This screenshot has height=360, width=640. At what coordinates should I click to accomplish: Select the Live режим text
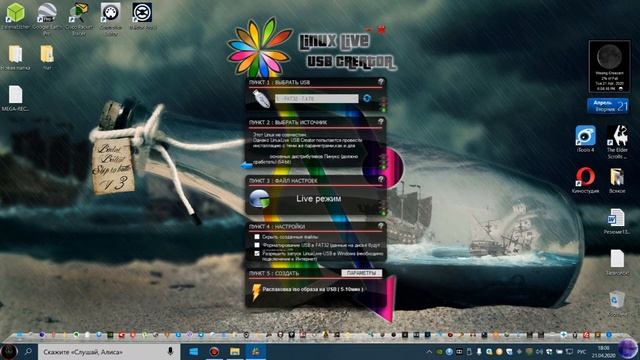318,199
